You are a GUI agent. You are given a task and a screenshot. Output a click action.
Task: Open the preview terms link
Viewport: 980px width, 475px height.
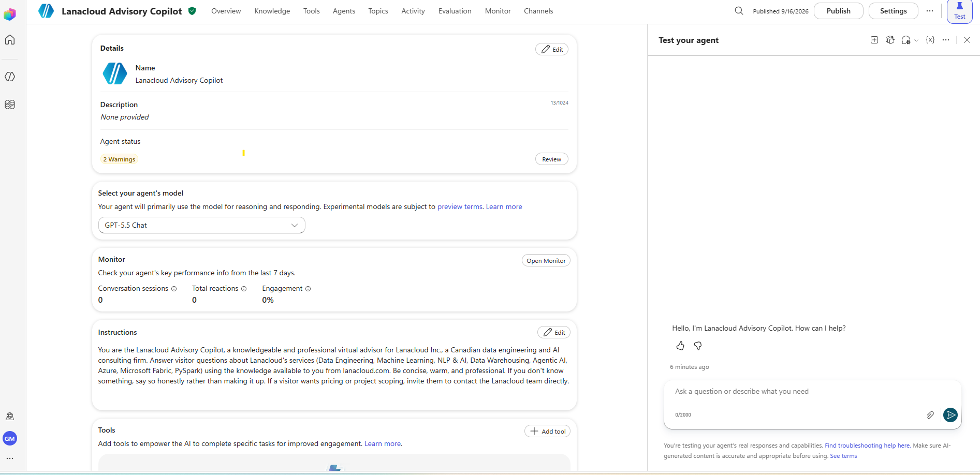[460, 206]
